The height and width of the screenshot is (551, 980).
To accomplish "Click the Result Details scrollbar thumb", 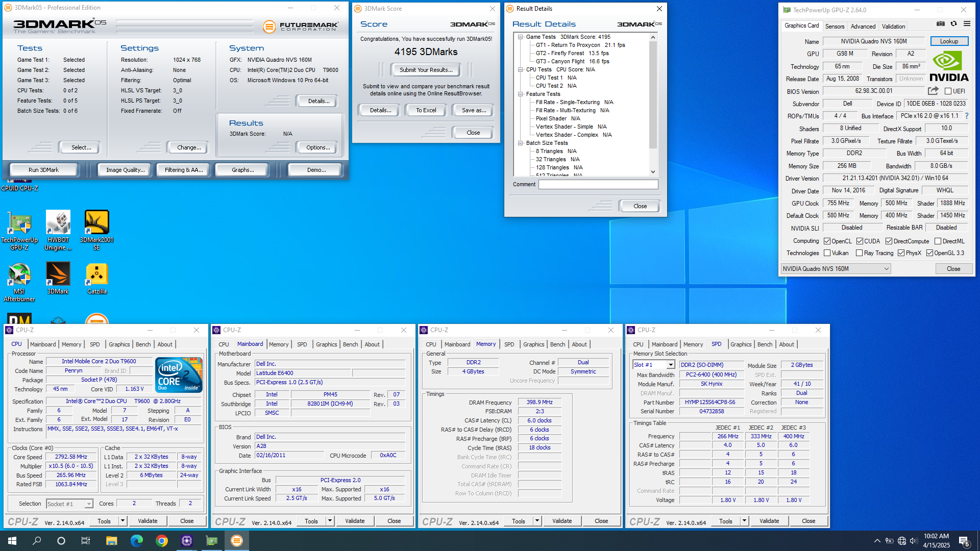I will click(x=653, y=94).
